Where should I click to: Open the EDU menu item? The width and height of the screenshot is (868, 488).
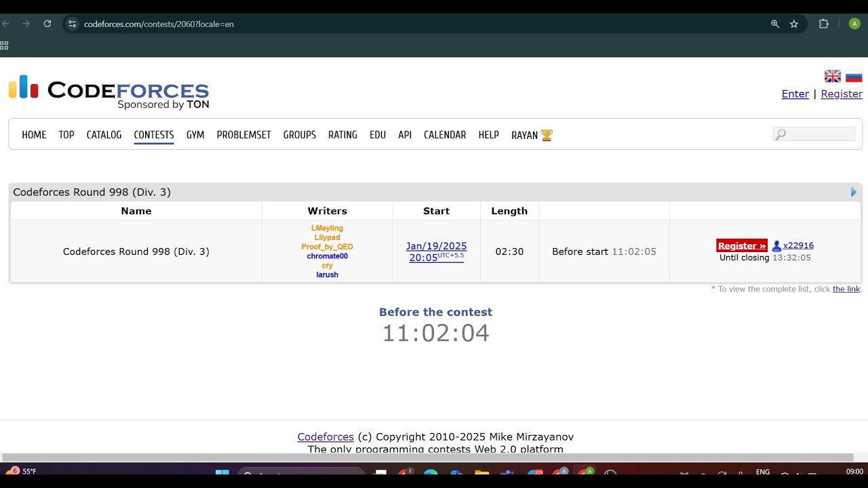click(x=378, y=135)
